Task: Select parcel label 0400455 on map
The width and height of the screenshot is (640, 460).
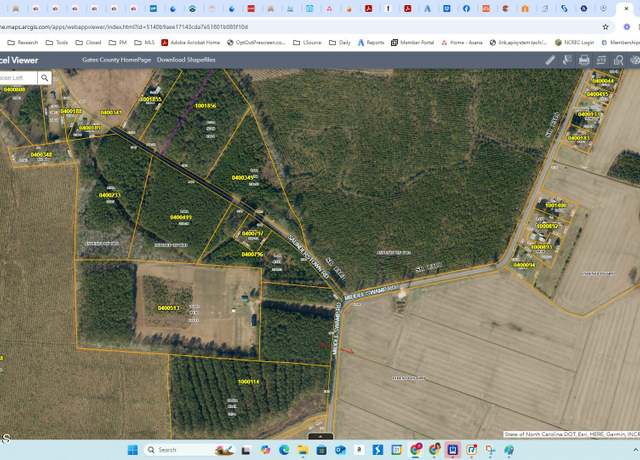Action: point(597,94)
